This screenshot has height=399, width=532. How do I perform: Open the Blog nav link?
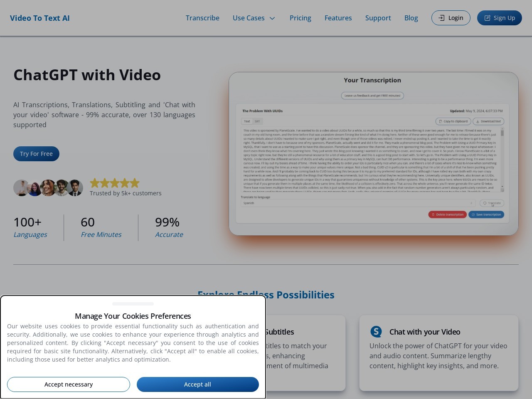tap(411, 18)
